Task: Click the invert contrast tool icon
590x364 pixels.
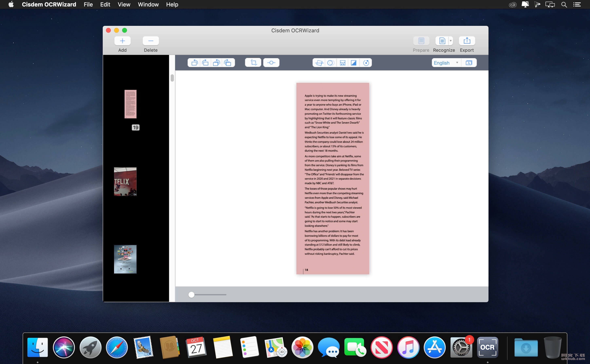Action: [353, 63]
